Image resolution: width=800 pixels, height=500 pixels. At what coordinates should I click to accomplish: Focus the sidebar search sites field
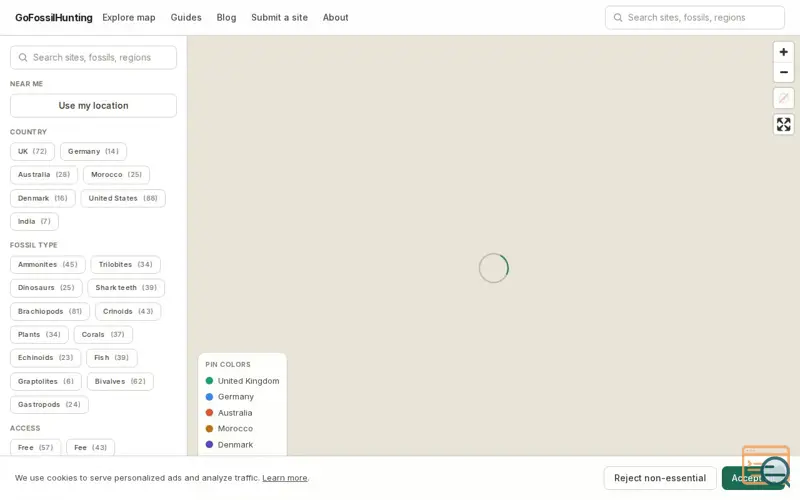tap(93, 58)
